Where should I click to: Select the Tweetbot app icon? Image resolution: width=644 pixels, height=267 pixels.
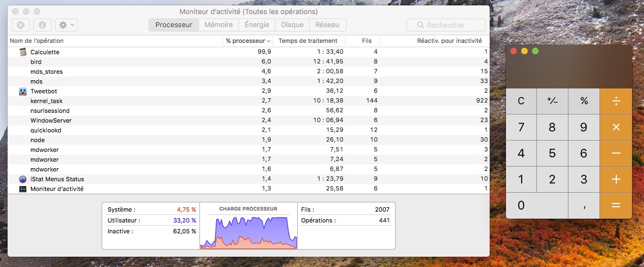tap(23, 91)
